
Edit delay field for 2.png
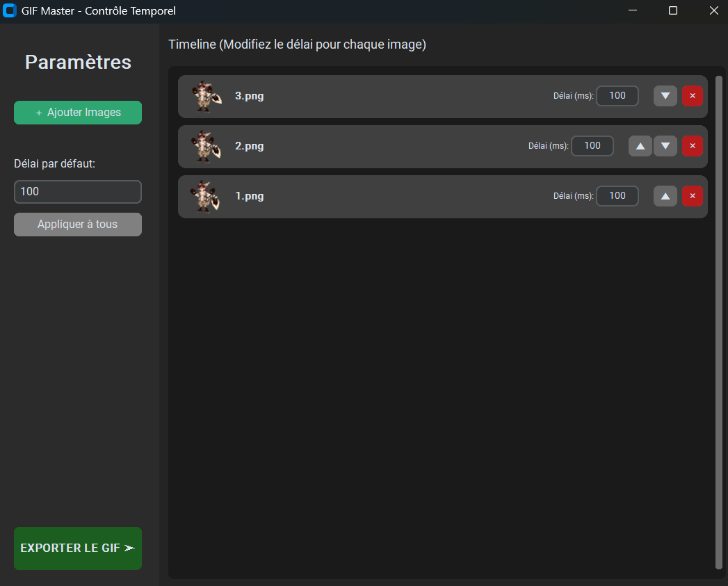[592, 146]
